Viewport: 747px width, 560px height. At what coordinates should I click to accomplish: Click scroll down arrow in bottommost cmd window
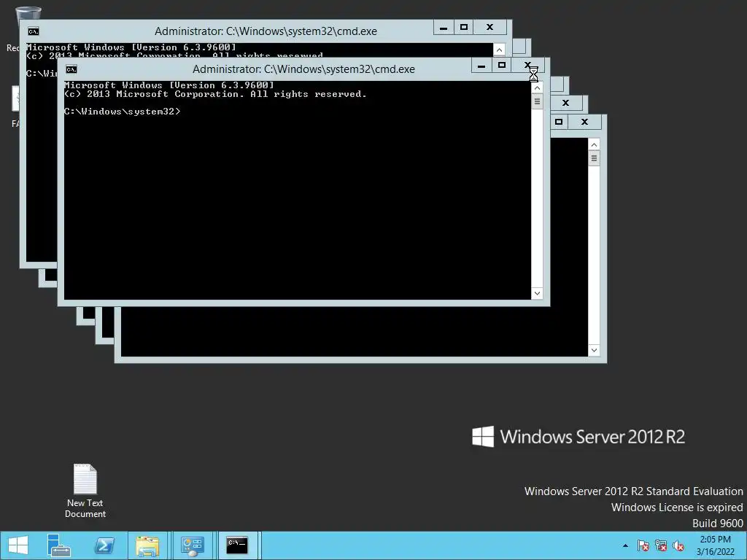tap(594, 350)
